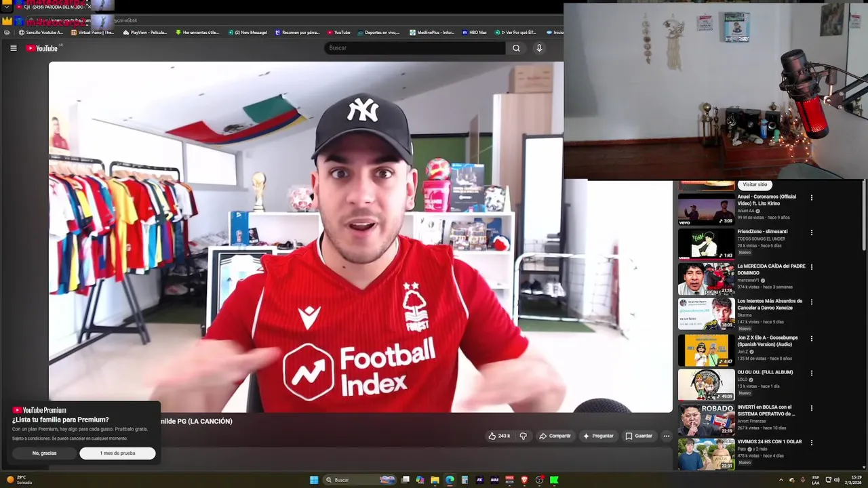This screenshot has width=868, height=488.
Task: Click the ESP LAA language indicator
Action: [x=816, y=480]
